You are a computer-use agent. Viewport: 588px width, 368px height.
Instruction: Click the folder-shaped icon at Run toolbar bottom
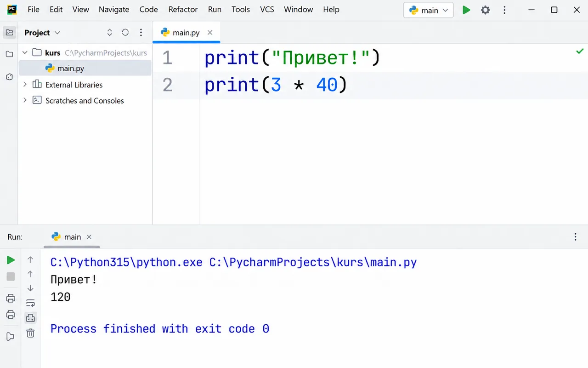click(x=11, y=337)
